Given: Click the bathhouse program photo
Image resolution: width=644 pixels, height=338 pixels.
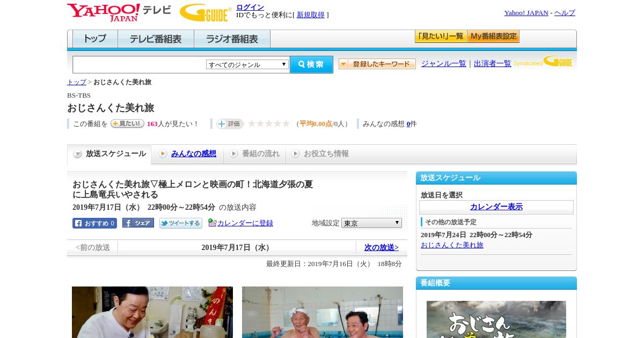Looking at the screenshot, I should pyautogui.click(x=323, y=312).
